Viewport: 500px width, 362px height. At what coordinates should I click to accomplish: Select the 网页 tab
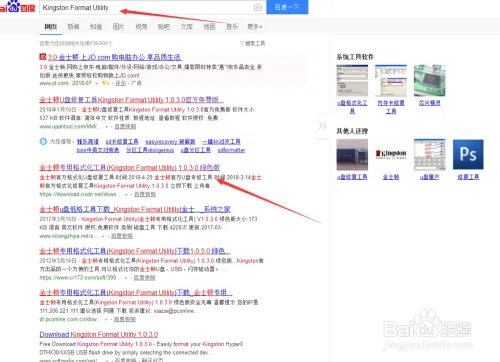(51, 27)
